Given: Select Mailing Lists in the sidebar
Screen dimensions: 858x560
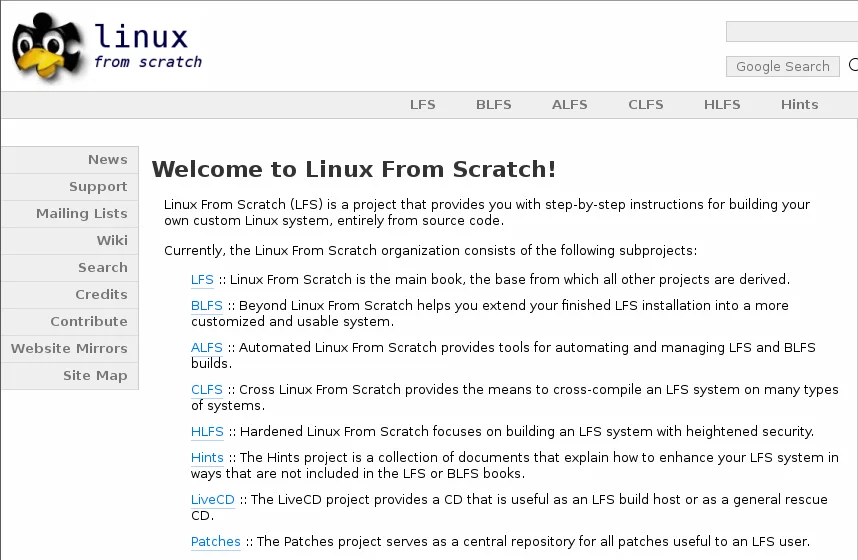Looking at the screenshot, I should 69,213.
